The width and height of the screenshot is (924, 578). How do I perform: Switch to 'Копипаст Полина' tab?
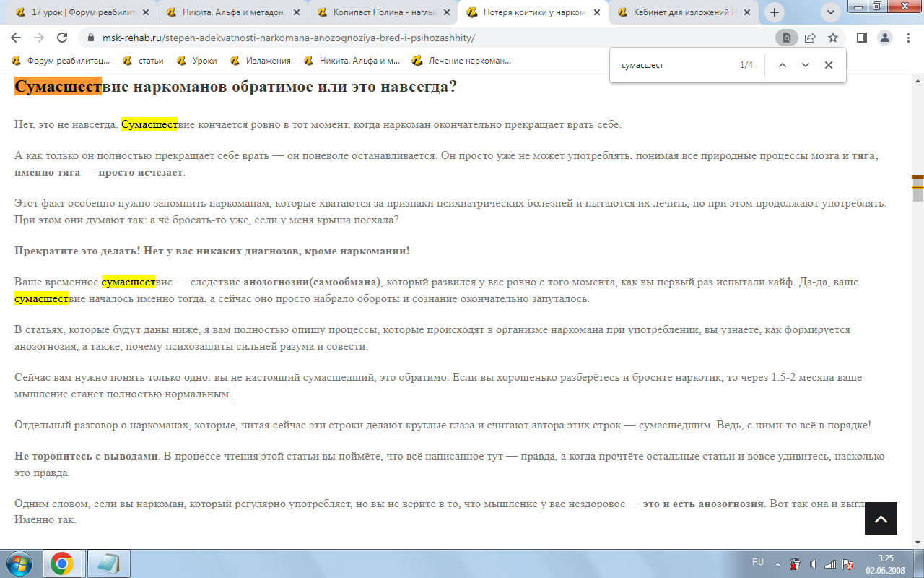pos(383,12)
